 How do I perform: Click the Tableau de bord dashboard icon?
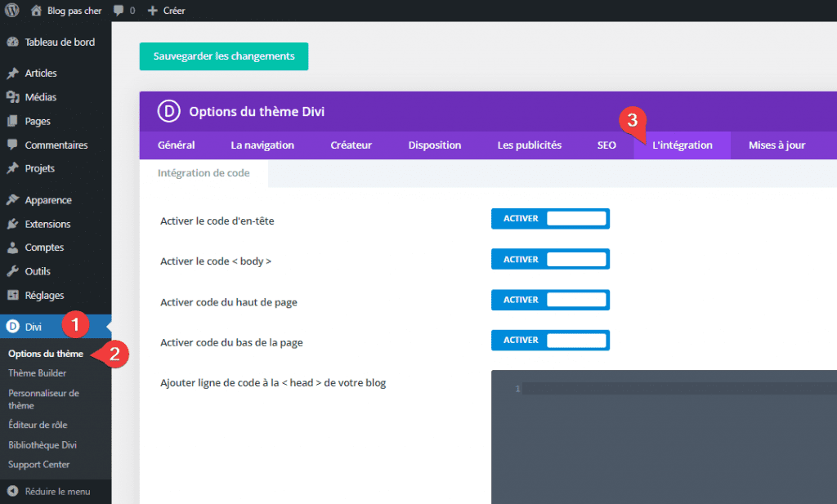pos(13,42)
